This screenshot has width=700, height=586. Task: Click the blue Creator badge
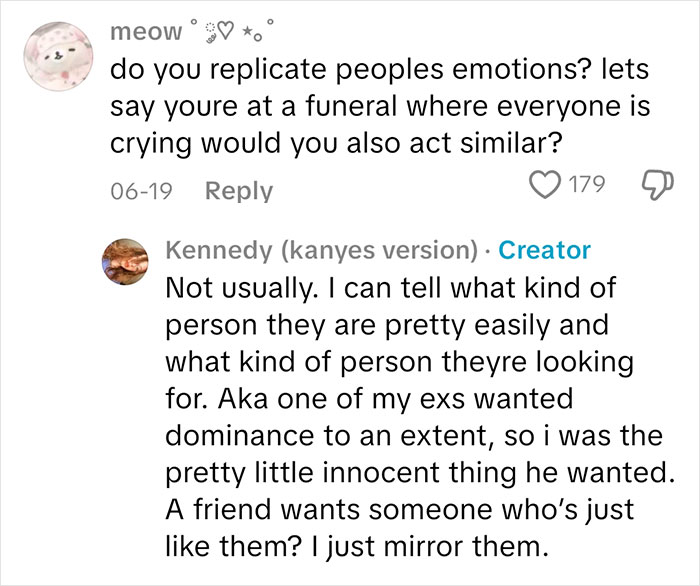coord(544,250)
